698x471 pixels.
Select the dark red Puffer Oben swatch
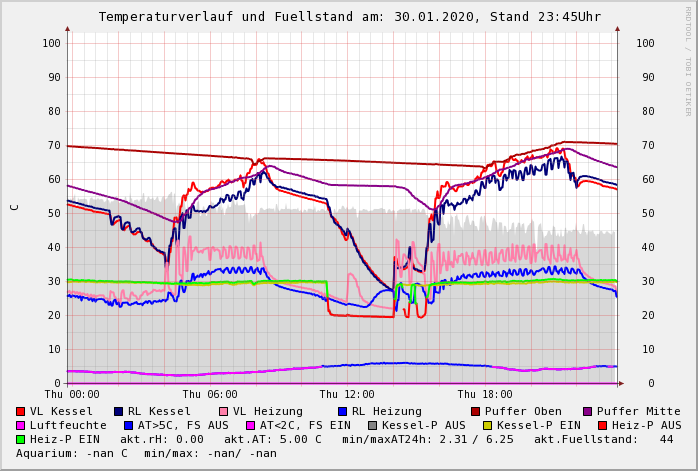(476, 411)
